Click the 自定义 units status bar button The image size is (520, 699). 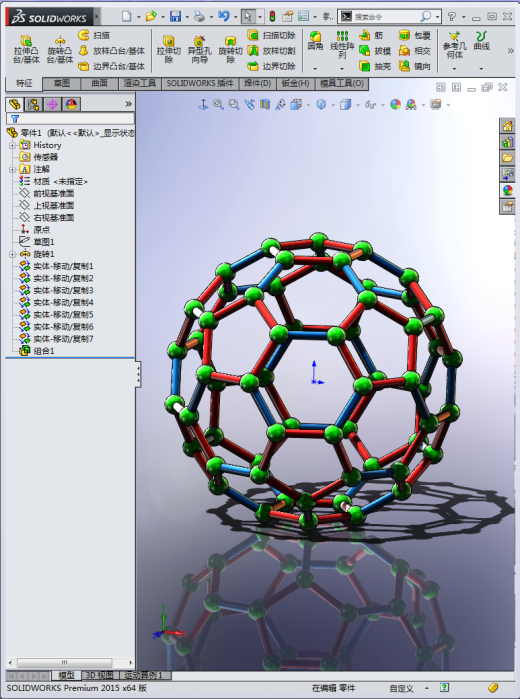(x=401, y=689)
